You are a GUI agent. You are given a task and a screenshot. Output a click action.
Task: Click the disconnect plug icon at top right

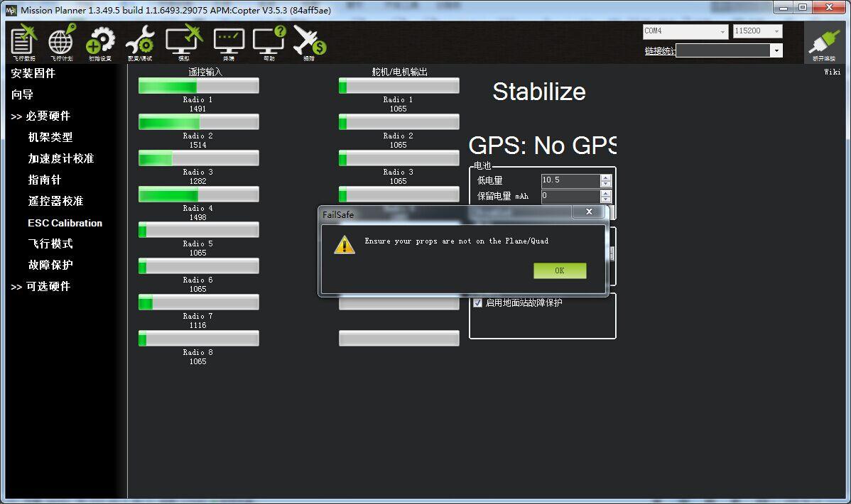(824, 44)
